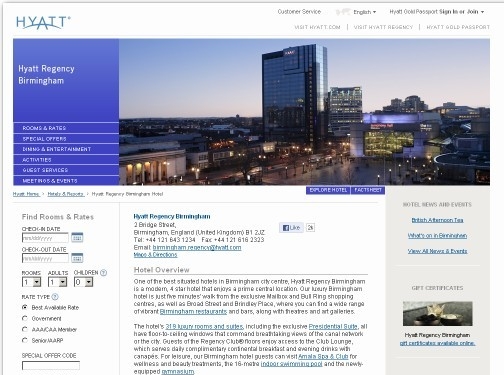Viewport: 504px width, 375px height.
Task: Open Rooms & Rates menu item
Action: [66, 128]
